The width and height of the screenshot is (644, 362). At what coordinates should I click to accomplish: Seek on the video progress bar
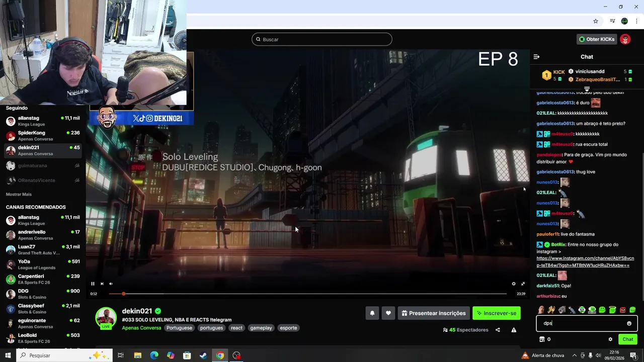click(x=307, y=294)
